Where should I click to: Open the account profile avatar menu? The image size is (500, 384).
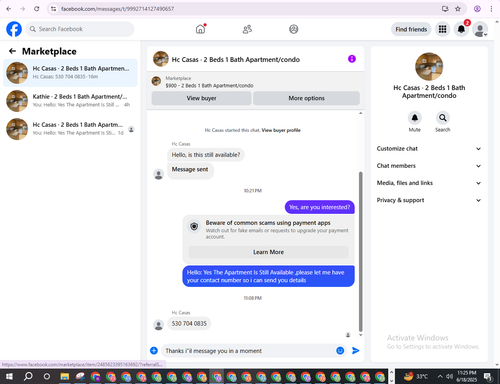(480, 30)
